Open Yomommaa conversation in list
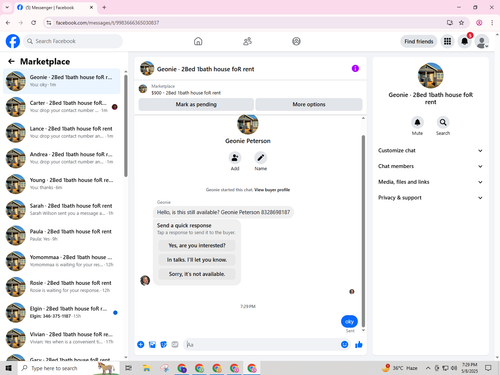This screenshot has height=375, width=500. (x=62, y=261)
